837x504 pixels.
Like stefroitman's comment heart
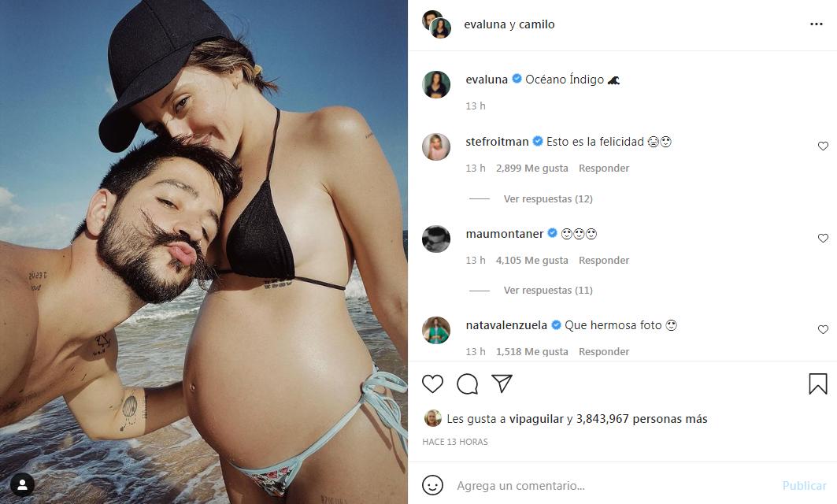coord(823,146)
